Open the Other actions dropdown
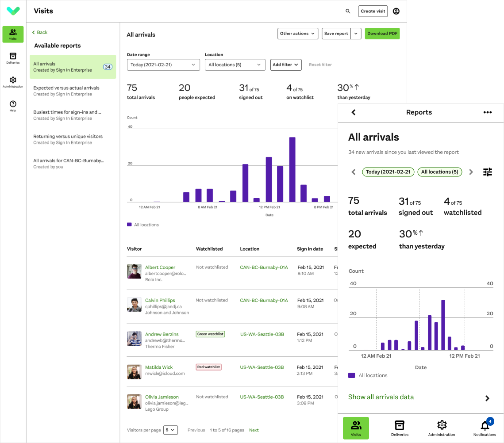This screenshot has width=504, height=443. [x=298, y=34]
